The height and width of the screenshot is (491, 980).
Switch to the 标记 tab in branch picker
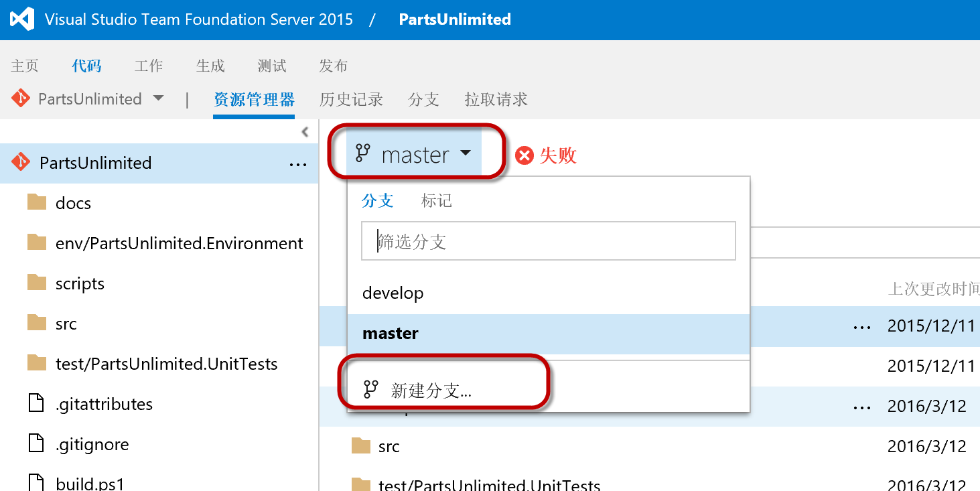tap(437, 200)
